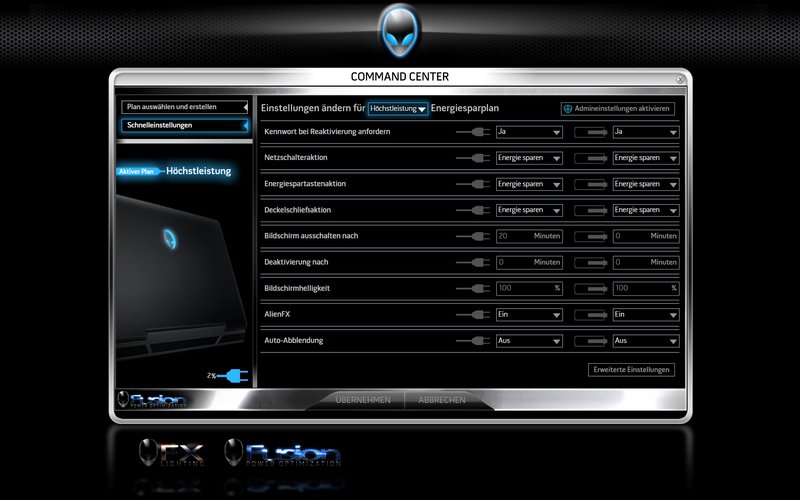This screenshot has width=800, height=500.
Task: Open plugged-in Auto-Abblendung Aus dropdown
Action: point(529,341)
